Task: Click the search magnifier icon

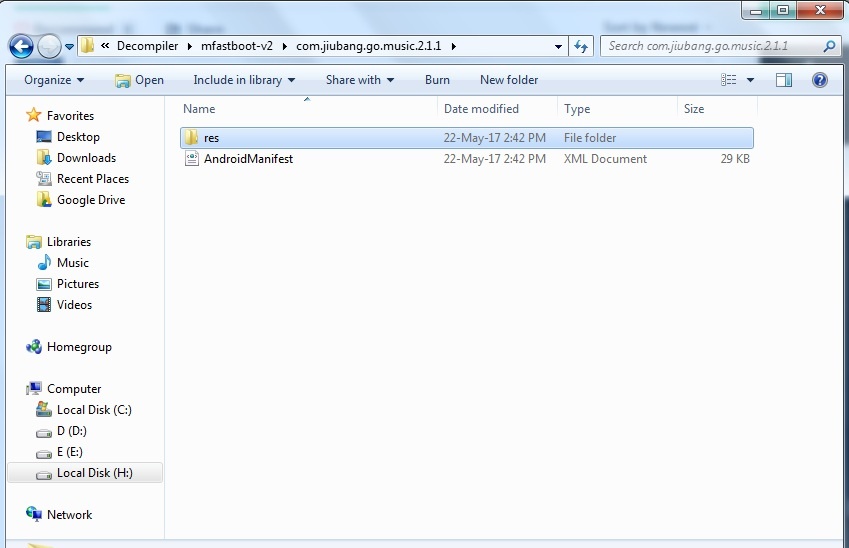Action: (x=830, y=47)
